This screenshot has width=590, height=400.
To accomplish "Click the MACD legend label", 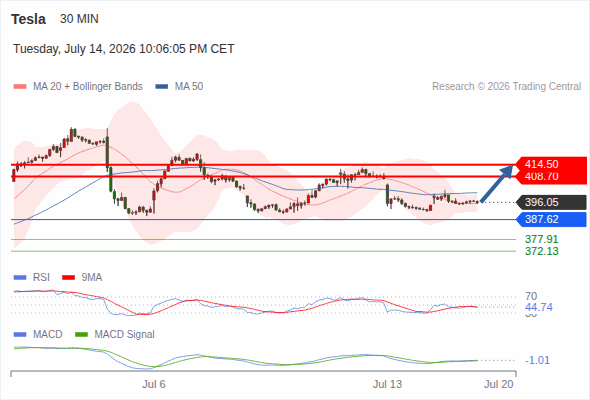I will coord(48,335).
